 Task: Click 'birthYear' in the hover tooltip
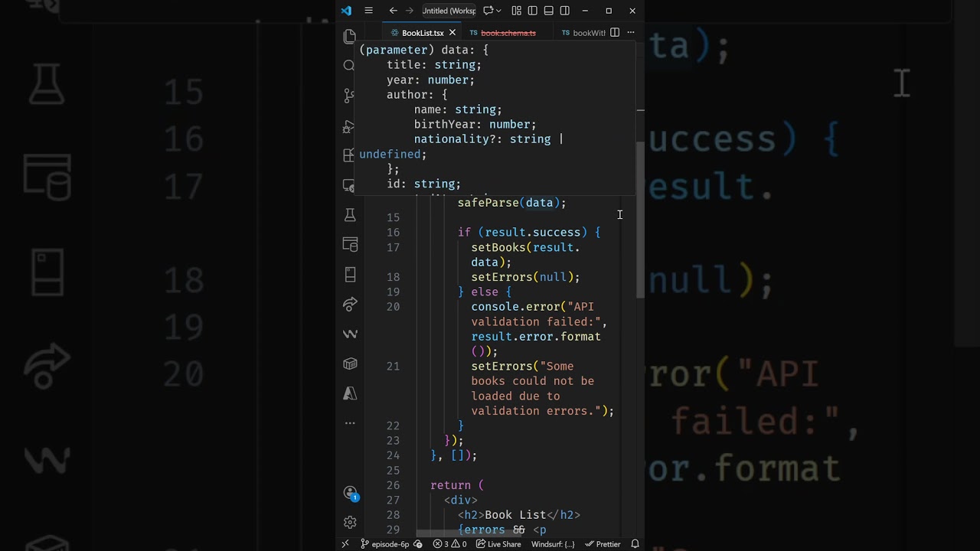(x=445, y=124)
